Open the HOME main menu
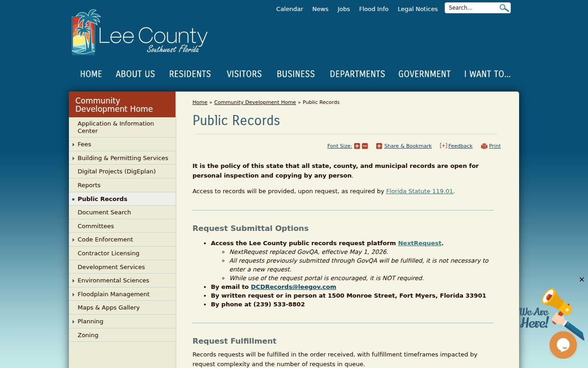Image resolution: width=588 pixels, height=368 pixels. click(x=91, y=74)
